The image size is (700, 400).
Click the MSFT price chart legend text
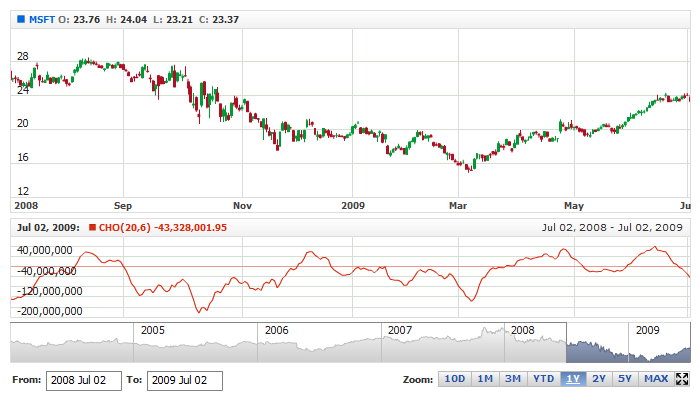tap(41, 19)
